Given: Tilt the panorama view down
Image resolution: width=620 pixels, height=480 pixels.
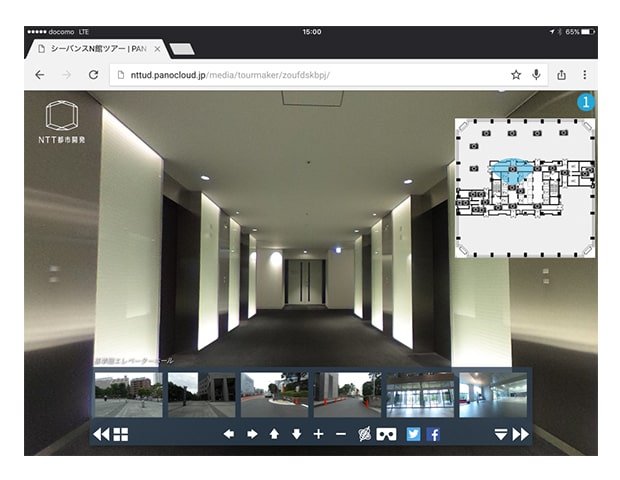Looking at the screenshot, I should (296, 434).
